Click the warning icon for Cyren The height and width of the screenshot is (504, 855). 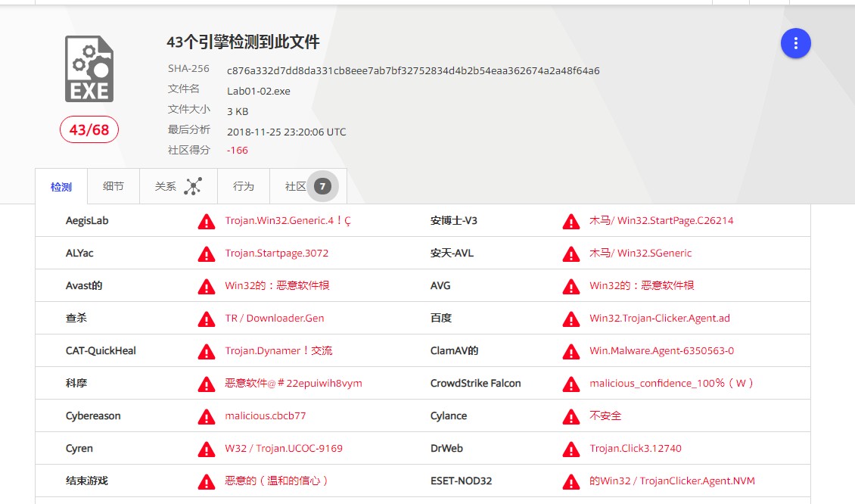206,450
